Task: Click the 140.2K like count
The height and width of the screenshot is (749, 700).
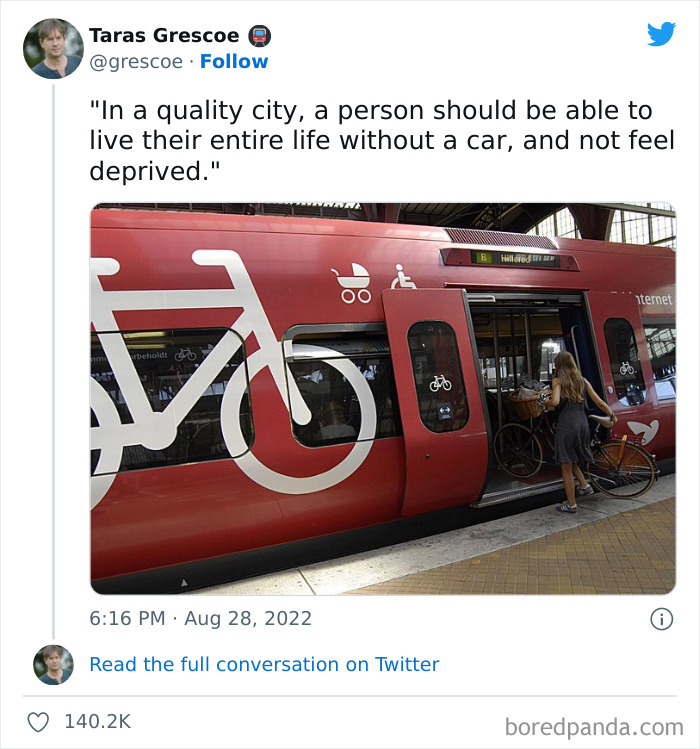Action: (97, 721)
